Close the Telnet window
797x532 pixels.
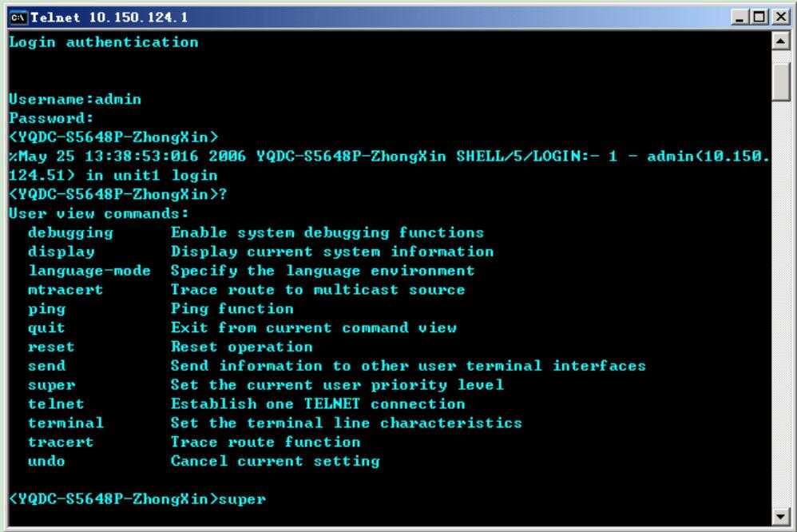tap(781, 18)
